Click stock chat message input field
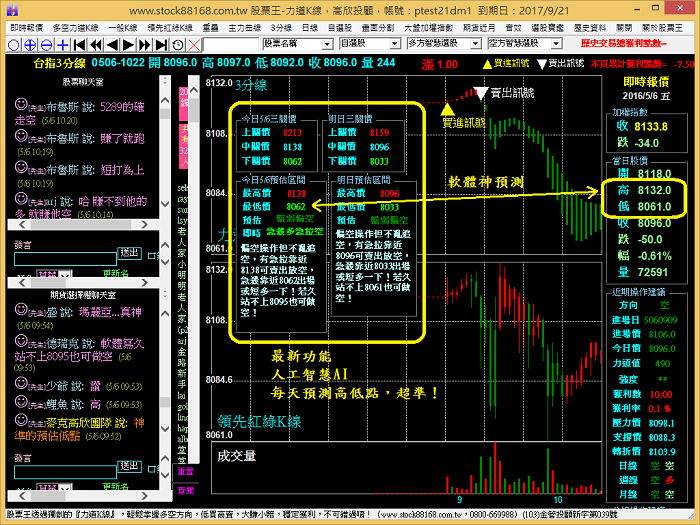The height and width of the screenshot is (525, 700). tap(65, 259)
